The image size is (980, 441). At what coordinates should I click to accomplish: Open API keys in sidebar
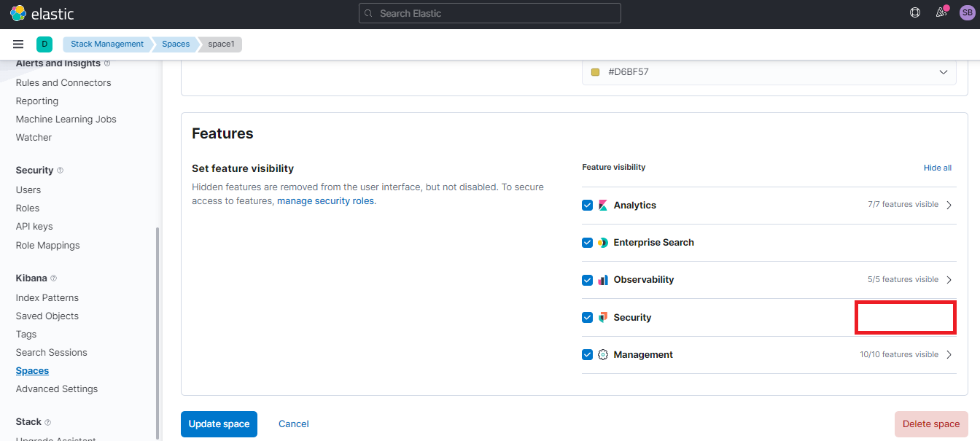click(34, 227)
